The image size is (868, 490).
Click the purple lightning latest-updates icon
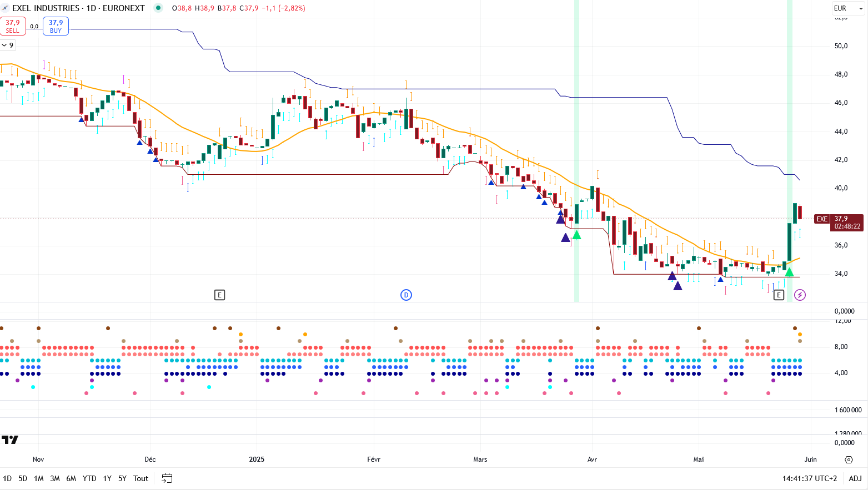click(800, 295)
